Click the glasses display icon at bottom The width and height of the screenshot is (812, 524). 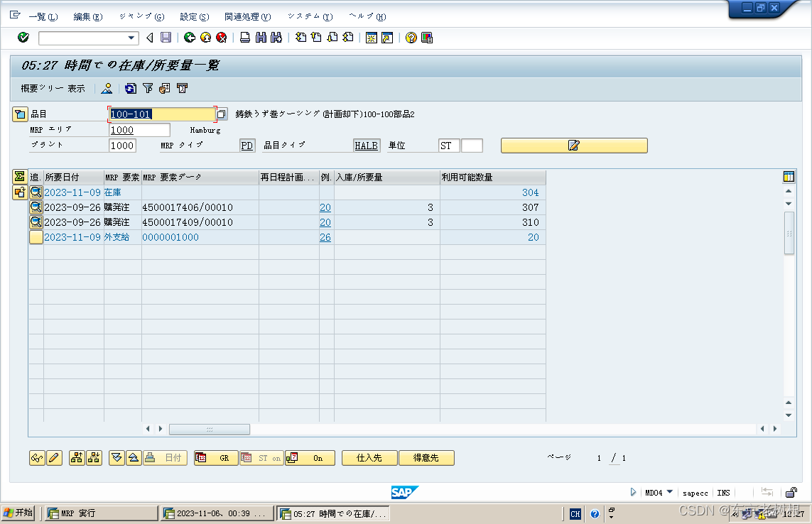(x=38, y=457)
